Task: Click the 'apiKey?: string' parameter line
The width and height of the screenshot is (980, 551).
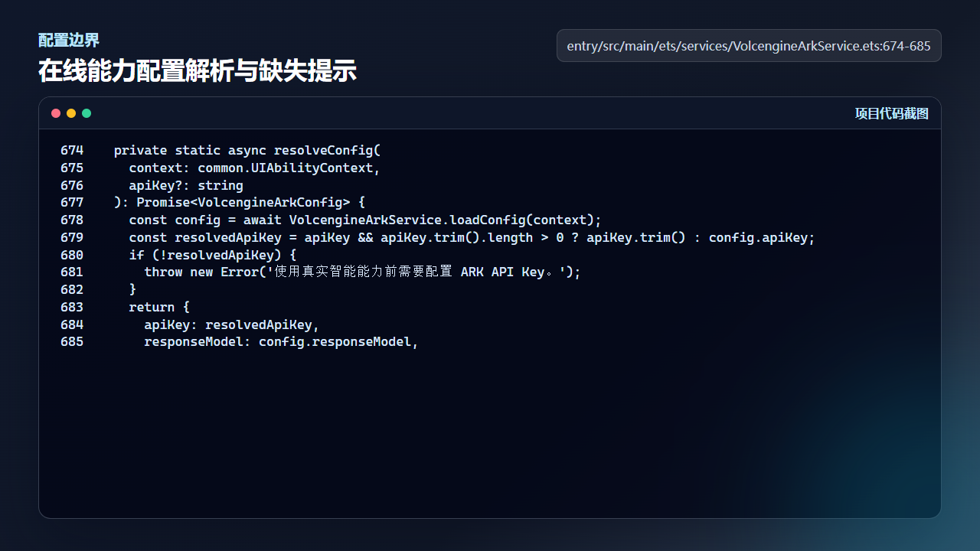Action: 186,185
